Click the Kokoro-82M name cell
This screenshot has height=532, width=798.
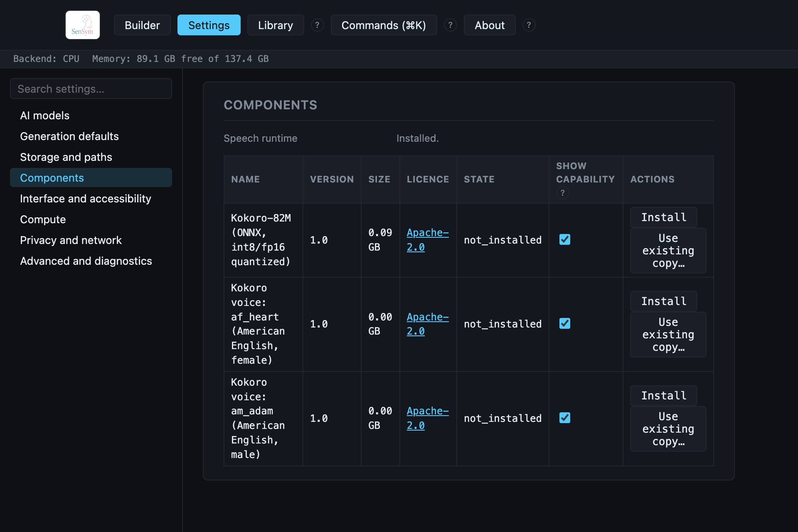click(x=263, y=240)
